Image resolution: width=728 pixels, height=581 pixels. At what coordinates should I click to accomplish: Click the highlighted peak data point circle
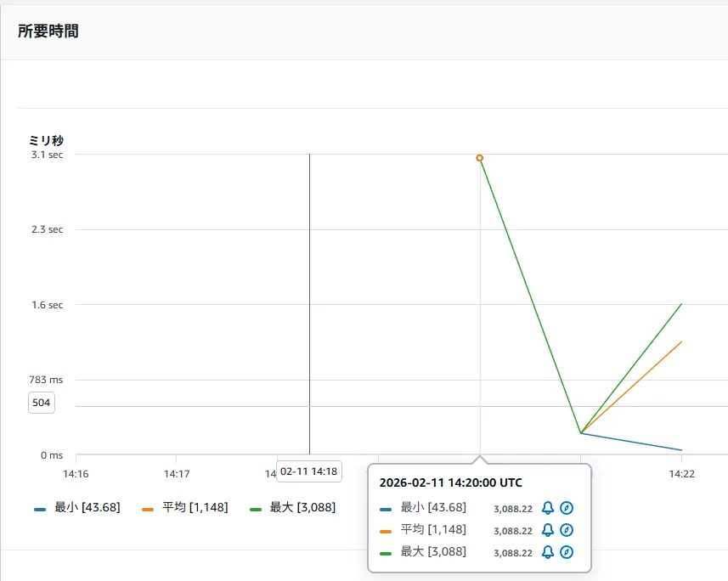(x=480, y=158)
